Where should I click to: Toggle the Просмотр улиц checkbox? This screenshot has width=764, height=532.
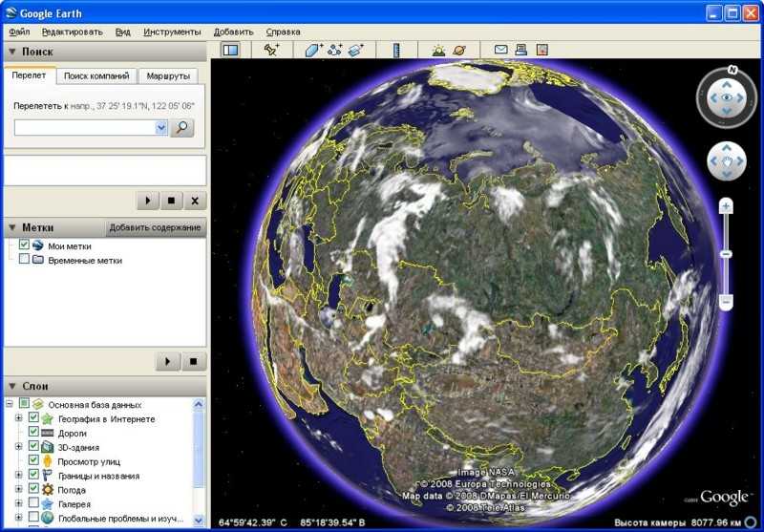tap(33, 460)
